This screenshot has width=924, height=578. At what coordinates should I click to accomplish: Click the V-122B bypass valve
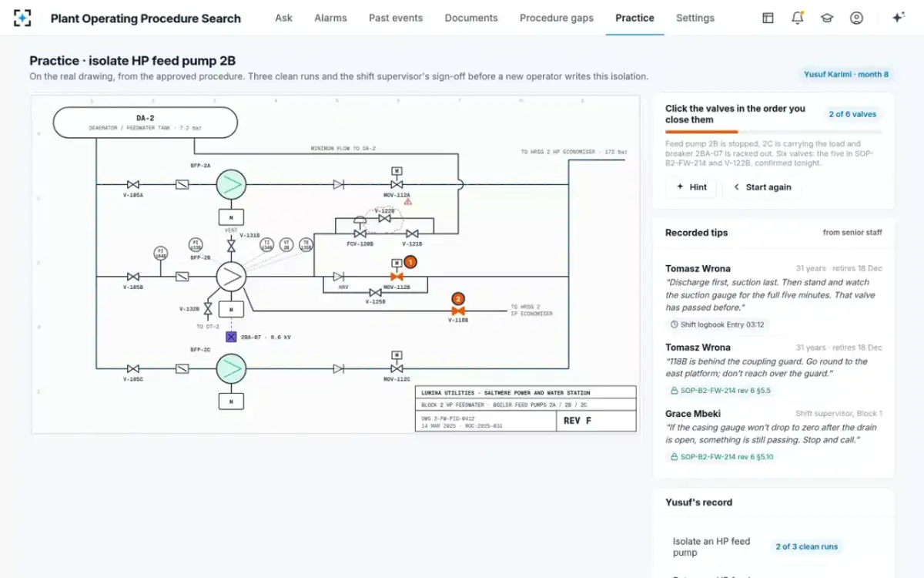click(385, 219)
